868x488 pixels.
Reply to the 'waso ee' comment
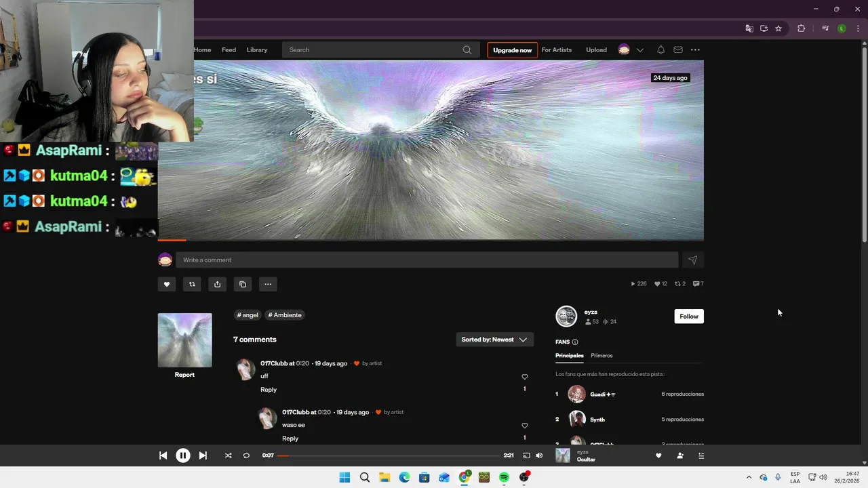point(290,439)
